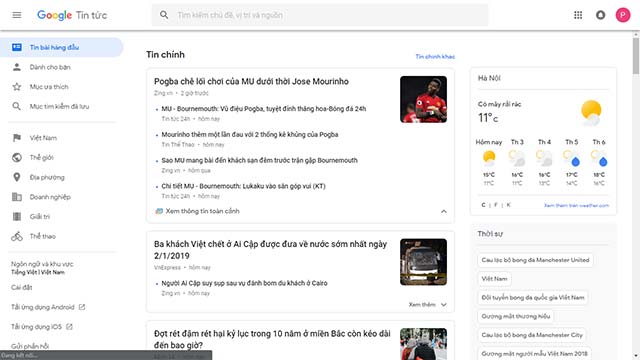Select Câu lạc bộ bóng đá Manchester City chip
Screen dimensions: 640x360
click(532, 335)
